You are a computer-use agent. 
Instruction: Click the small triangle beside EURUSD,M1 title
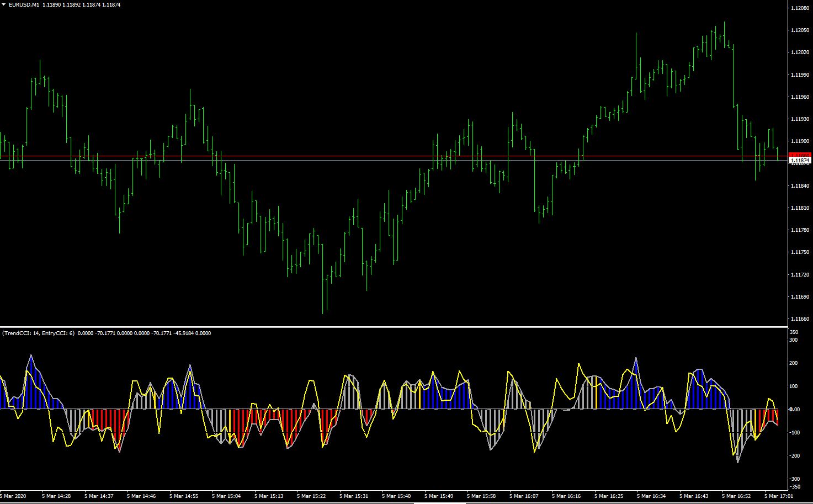(4, 4)
